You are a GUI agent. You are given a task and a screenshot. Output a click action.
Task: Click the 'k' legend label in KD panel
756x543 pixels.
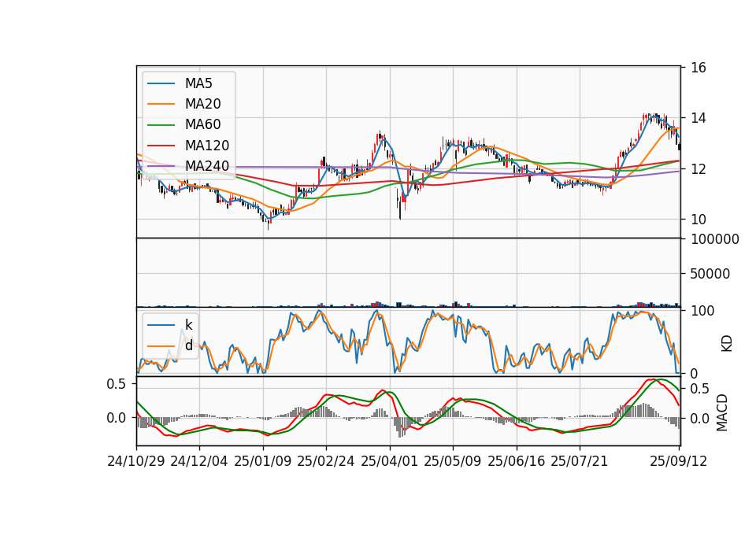tap(188, 325)
